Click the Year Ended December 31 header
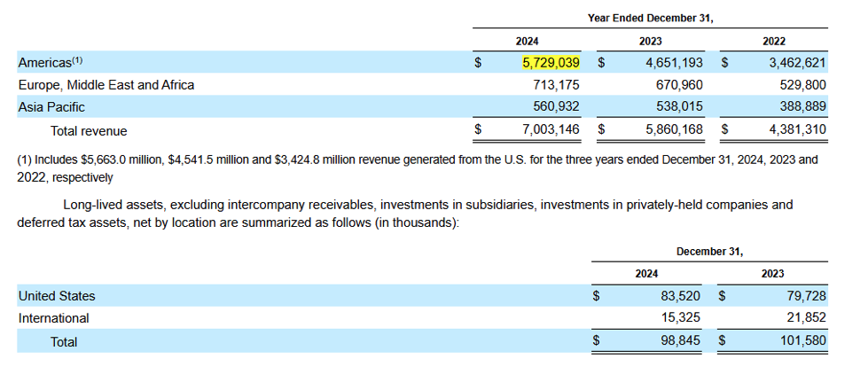 (650, 18)
